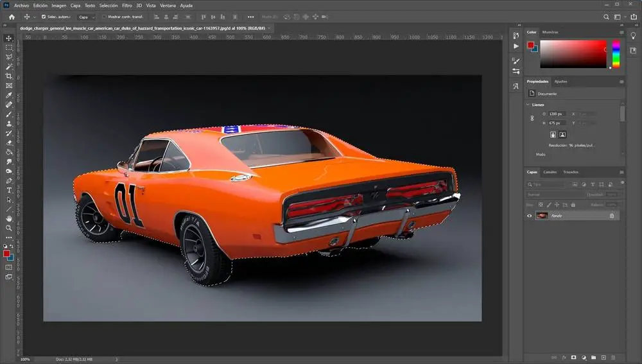Switch to the Muestras tab
Image resolution: width=642 pixels, height=364 pixels.
point(550,32)
